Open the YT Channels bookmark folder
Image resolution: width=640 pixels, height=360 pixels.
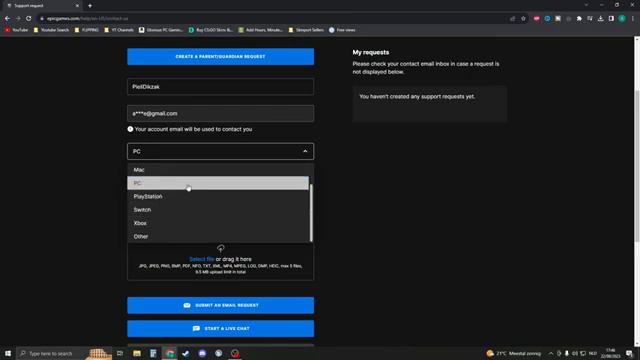pyautogui.click(x=119, y=30)
